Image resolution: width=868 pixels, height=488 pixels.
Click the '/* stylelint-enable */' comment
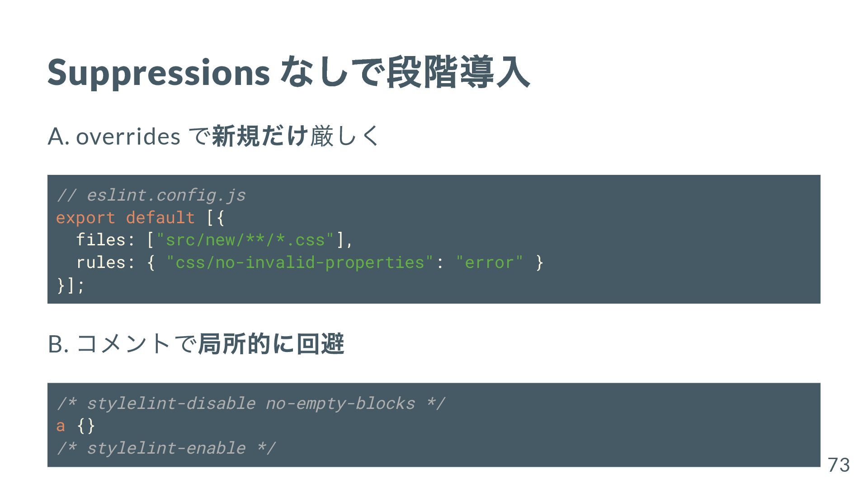[166, 448]
